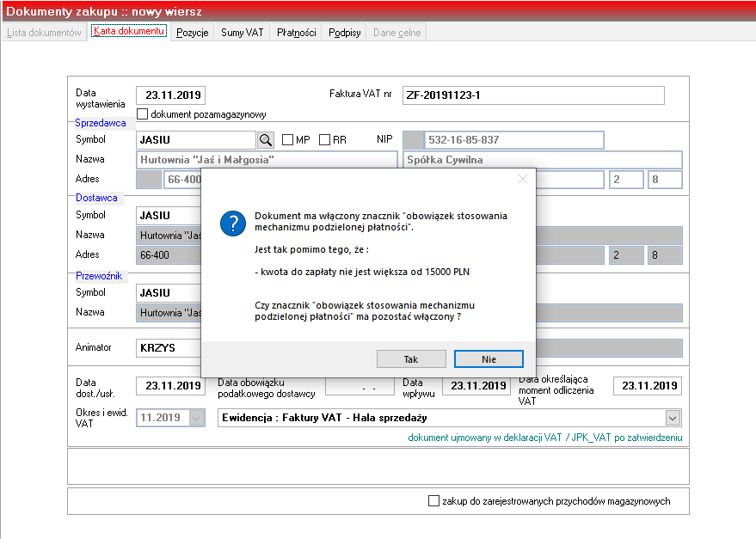Click the blue question mark dialog icon

(x=233, y=224)
